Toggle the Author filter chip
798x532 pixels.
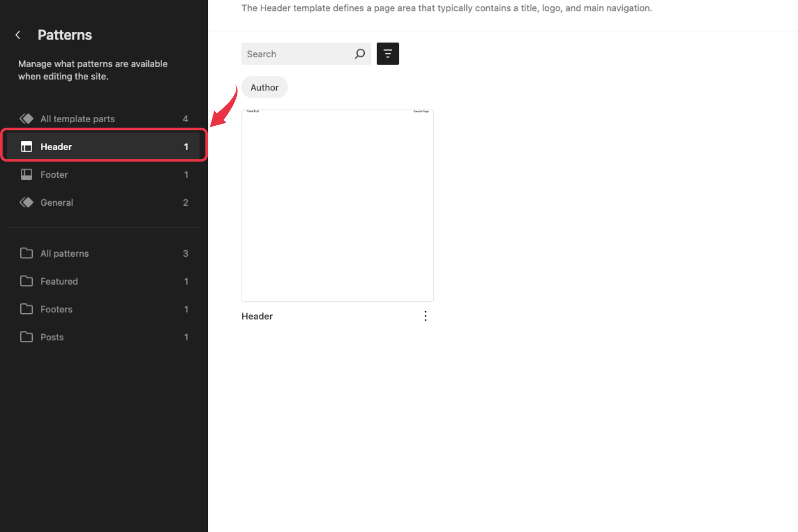tap(264, 87)
